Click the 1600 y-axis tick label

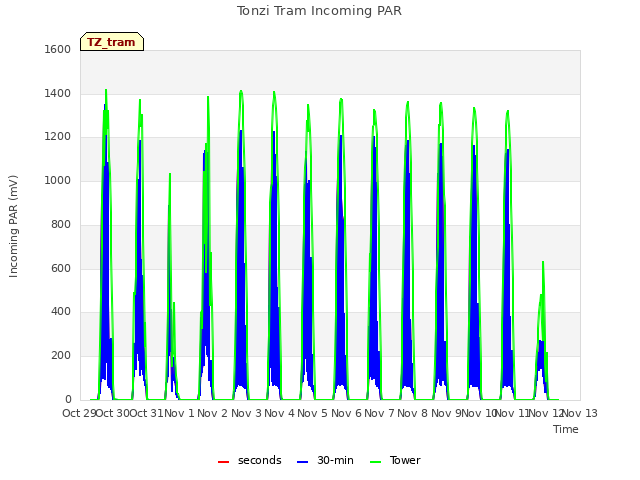58,49
